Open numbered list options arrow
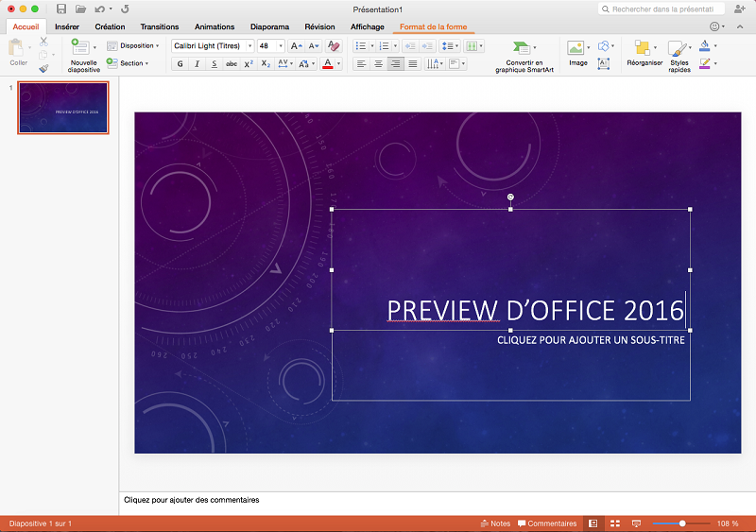The width and height of the screenshot is (756, 532). pyautogui.click(x=395, y=45)
